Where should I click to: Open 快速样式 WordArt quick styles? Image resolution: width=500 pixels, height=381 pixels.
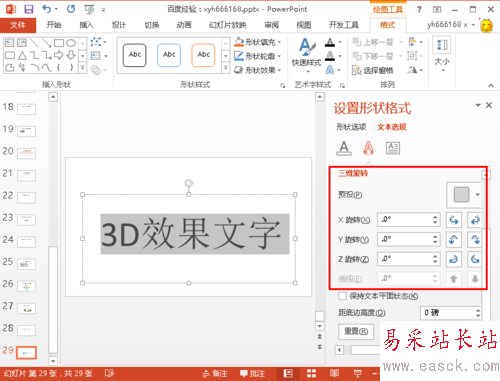click(x=307, y=55)
